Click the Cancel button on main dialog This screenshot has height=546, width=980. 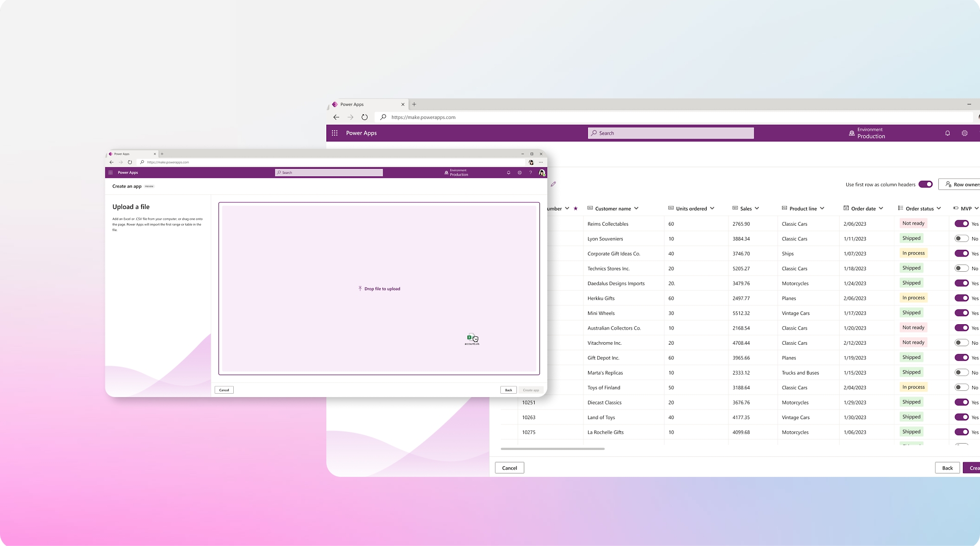coord(509,467)
